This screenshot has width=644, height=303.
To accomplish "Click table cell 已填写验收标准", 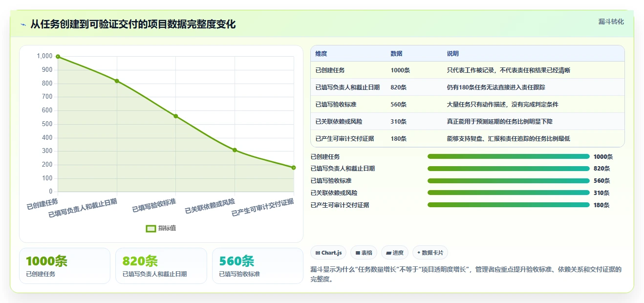I will tap(336, 105).
